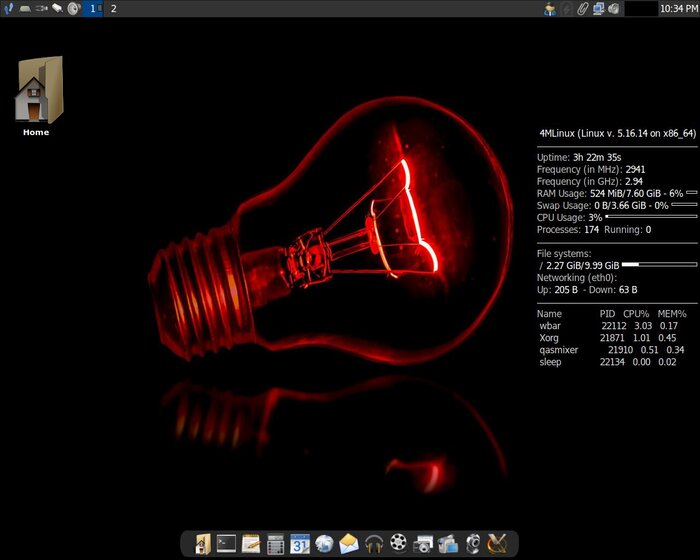Switch to workspace 2
Screen dimensions: 700x560
click(x=113, y=8)
